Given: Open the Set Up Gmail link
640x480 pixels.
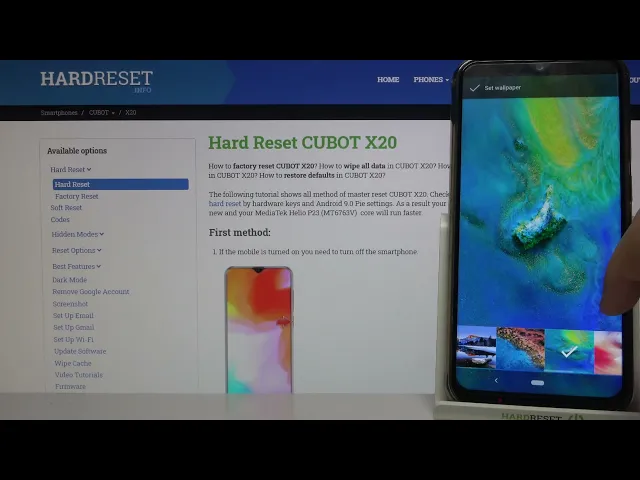Looking at the screenshot, I should pyautogui.click(x=73, y=328).
